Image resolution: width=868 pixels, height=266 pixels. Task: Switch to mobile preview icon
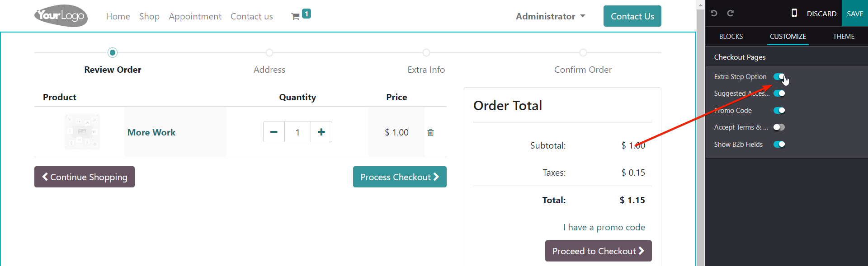[x=794, y=13]
